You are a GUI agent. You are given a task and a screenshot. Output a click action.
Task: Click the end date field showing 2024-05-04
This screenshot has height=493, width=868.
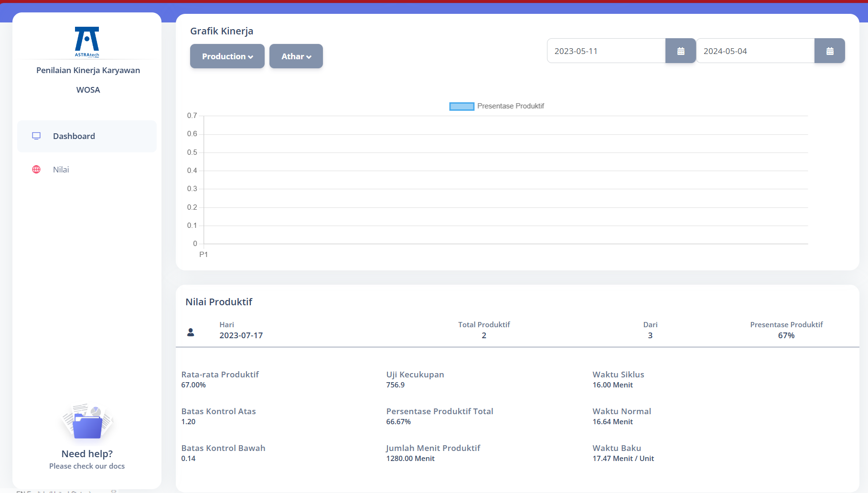coord(755,51)
